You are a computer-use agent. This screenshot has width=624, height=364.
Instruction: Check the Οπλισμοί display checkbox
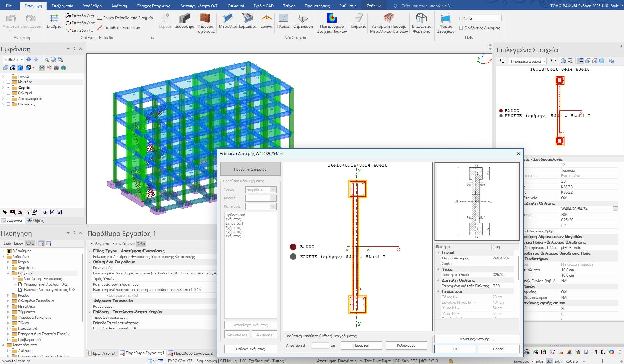tap(8, 93)
